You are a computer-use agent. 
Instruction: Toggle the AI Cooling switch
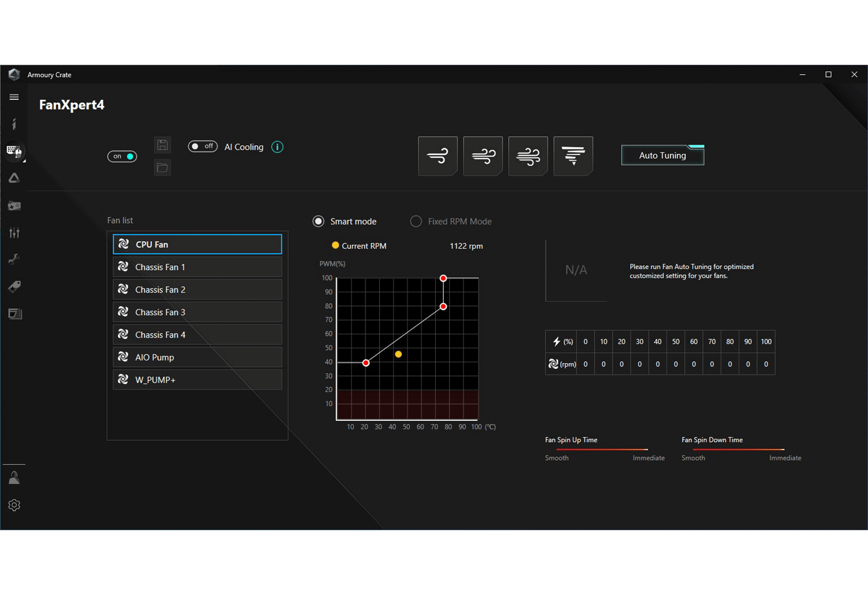[x=203, y=146]
